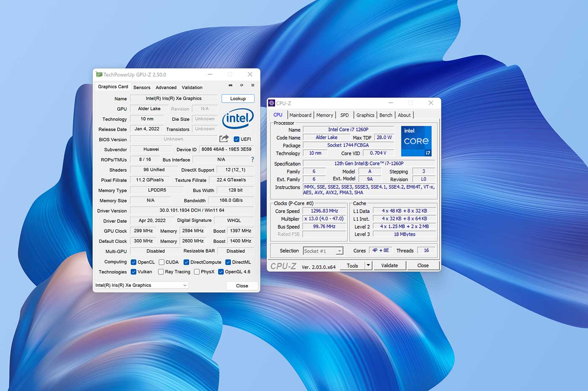Image resolution: width=588 pixels, height=391 pixels.
Task: Click the BIOS export share icon
Action: [224, 138]
